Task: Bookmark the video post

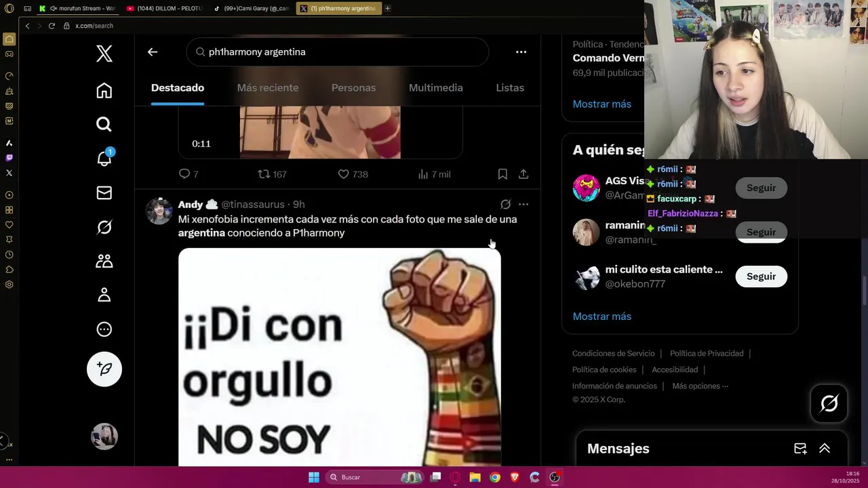Action: (x=502, y=174)
